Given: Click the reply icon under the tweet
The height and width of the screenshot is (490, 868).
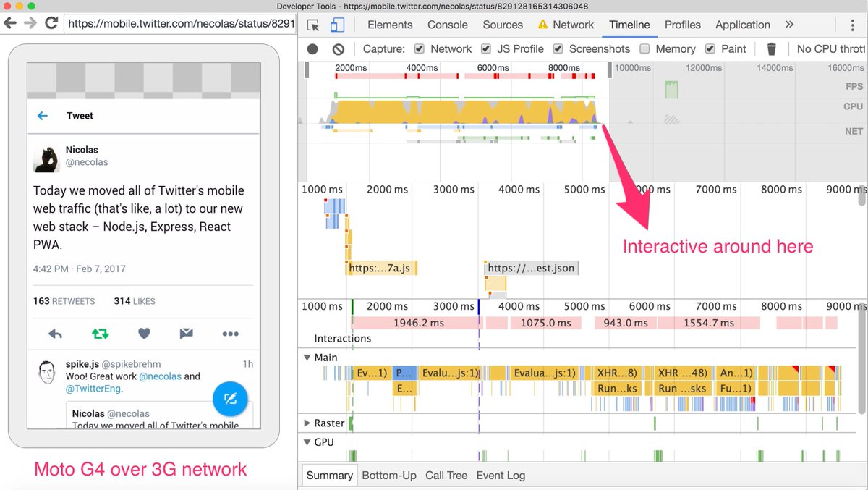Looking at the screenshot, I should [55, 334].
